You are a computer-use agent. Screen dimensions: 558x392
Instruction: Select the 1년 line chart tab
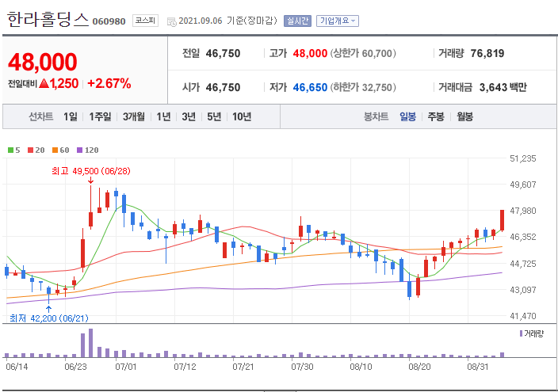(x=164, y=116)
